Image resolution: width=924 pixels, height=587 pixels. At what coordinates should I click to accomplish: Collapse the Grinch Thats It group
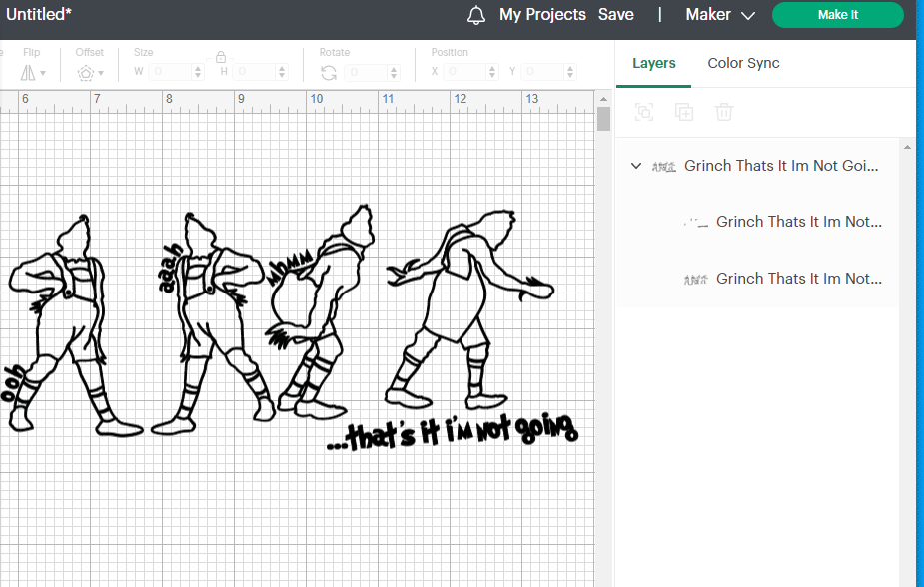pos(636,166)
